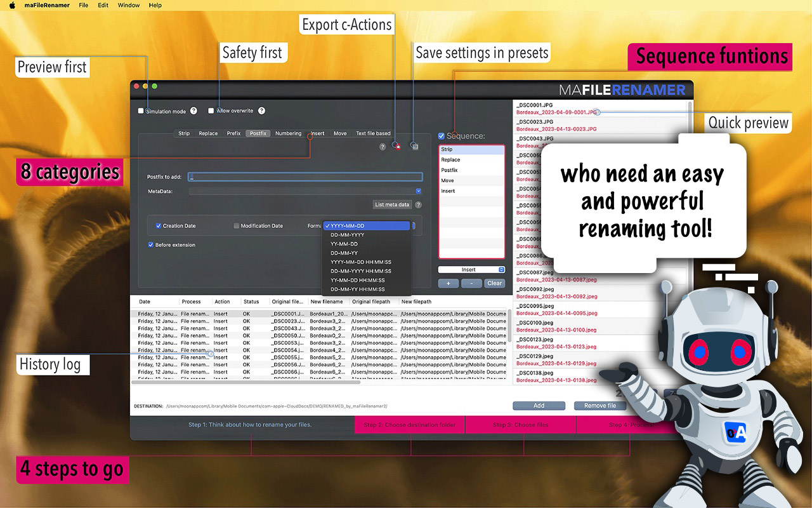Image resolution: width=812 pixels, height=508 pixels.
Task: Click the history log vertical scrollbar
Action: click(509, 326)
